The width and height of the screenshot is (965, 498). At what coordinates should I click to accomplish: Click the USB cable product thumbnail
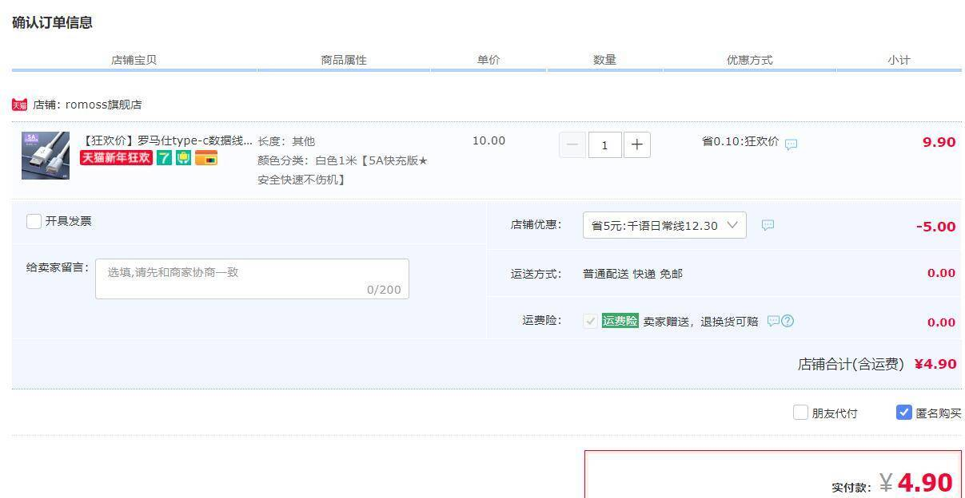coord(45,155)
